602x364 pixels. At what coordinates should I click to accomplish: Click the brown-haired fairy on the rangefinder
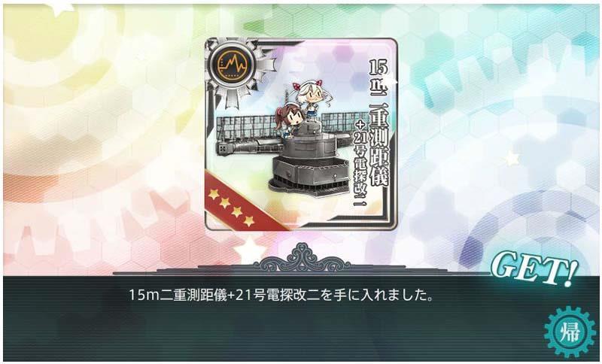[287, 120]
